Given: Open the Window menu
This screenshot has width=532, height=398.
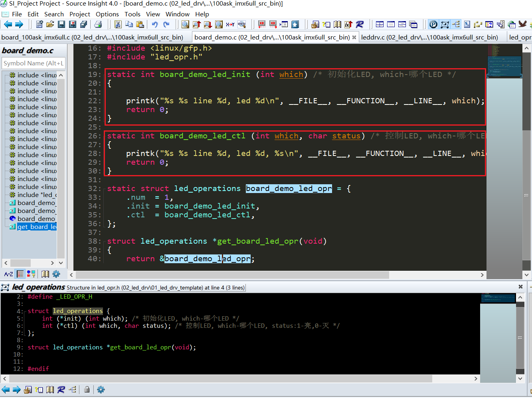Looking at the screenshot, I should click(177, 14).
